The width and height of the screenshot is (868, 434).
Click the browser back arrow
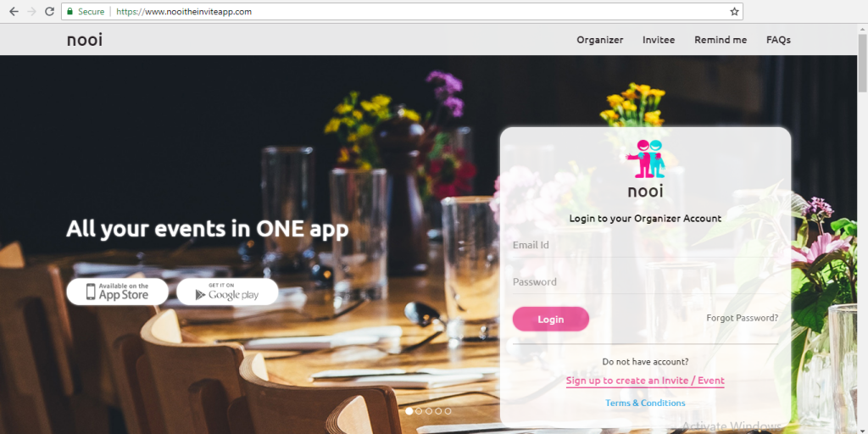[14, 12]
